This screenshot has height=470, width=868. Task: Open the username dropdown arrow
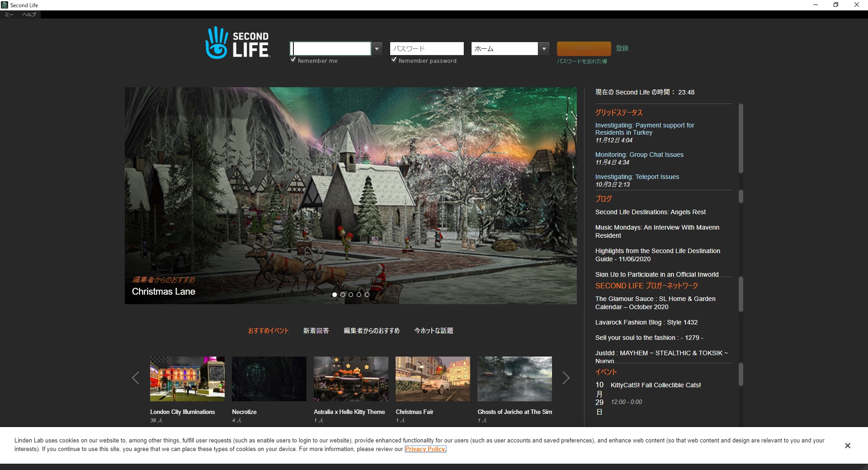[377, 48]
